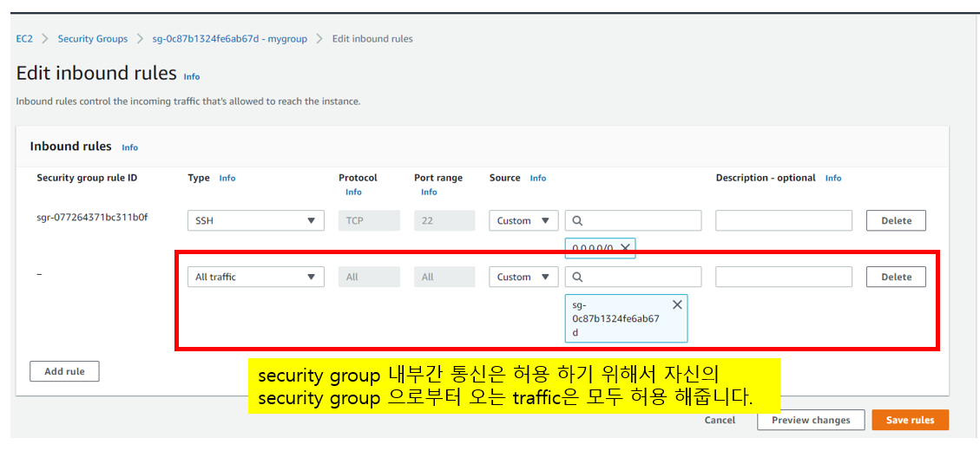Click the Save rules button
The width and height of the screenshot is (980, 451).
[910, 421]
